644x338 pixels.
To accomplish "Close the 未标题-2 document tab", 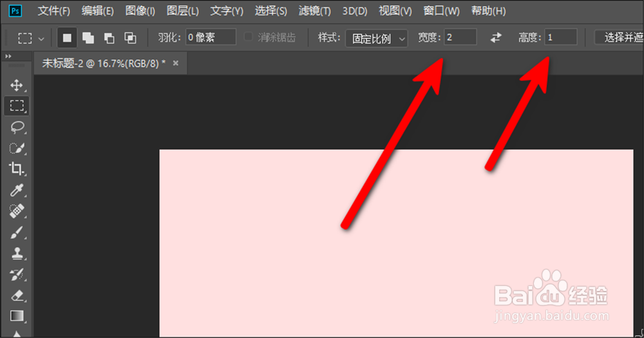I will [176, 63].
